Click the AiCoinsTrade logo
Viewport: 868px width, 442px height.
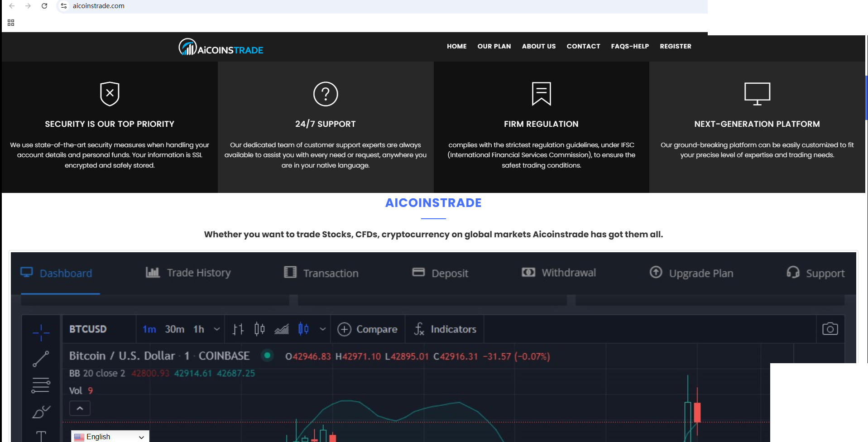point(221,47)
